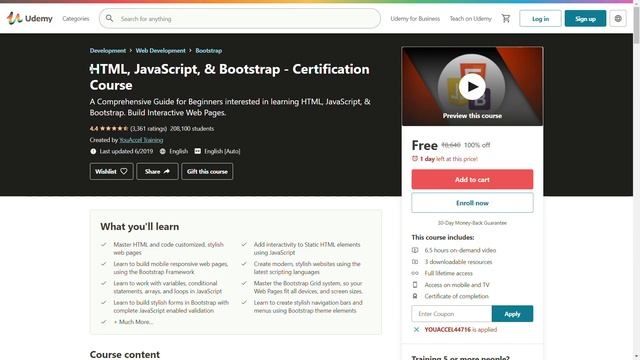Click the 3,361 ratings text

coord(149,129)
